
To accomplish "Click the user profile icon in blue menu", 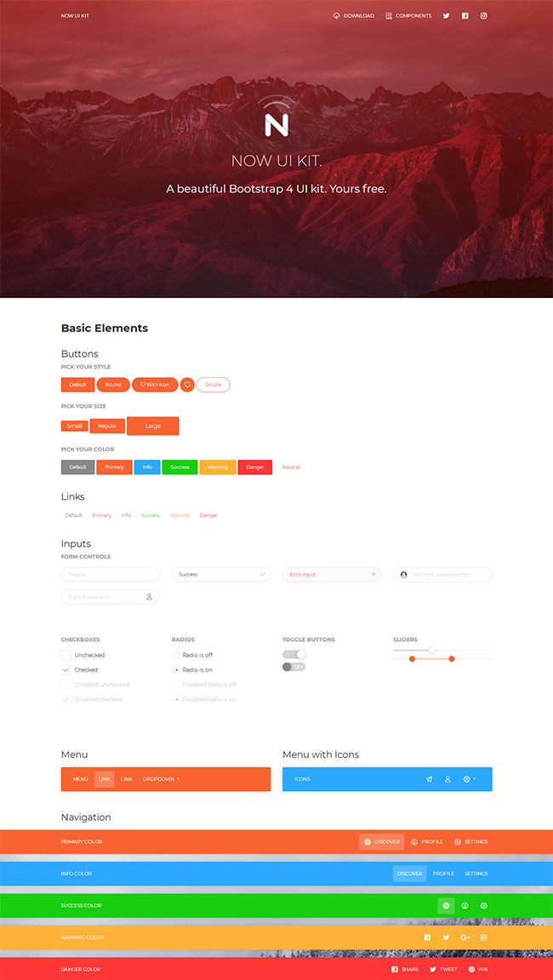I will [448, 779].
